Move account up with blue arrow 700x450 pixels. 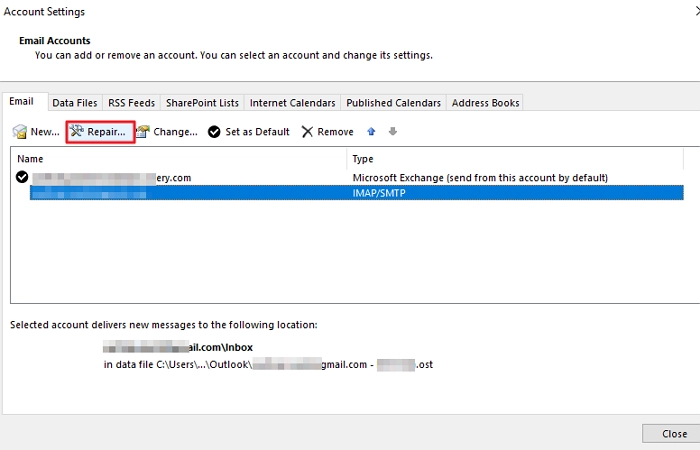tap(371, 131)
